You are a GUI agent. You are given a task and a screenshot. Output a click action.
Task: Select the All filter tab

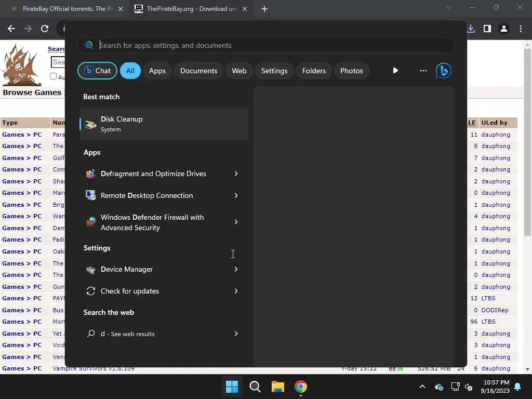pos(130,71)
